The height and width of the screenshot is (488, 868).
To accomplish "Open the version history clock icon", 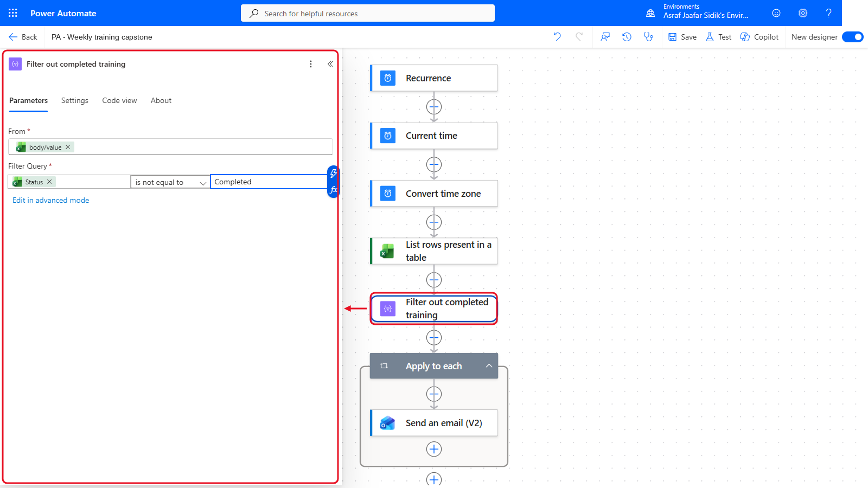I will pyautogui.click(x=627, y=37).
